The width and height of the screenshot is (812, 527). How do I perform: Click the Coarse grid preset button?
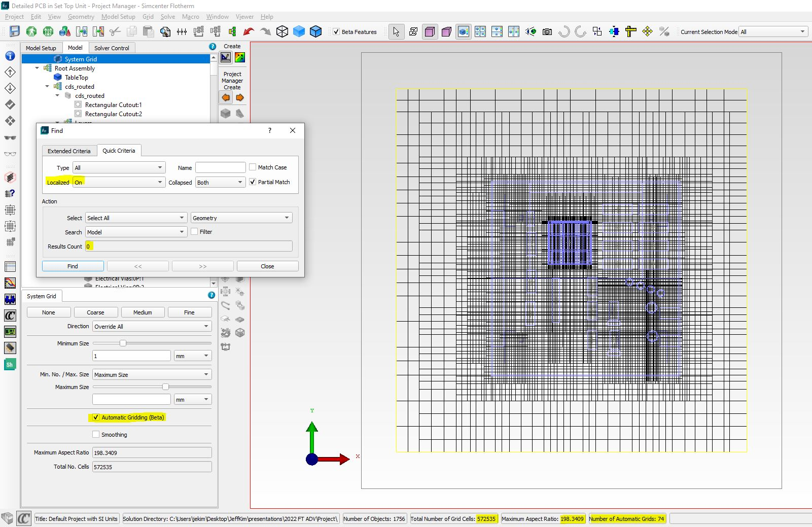click(x=95, y=312)
